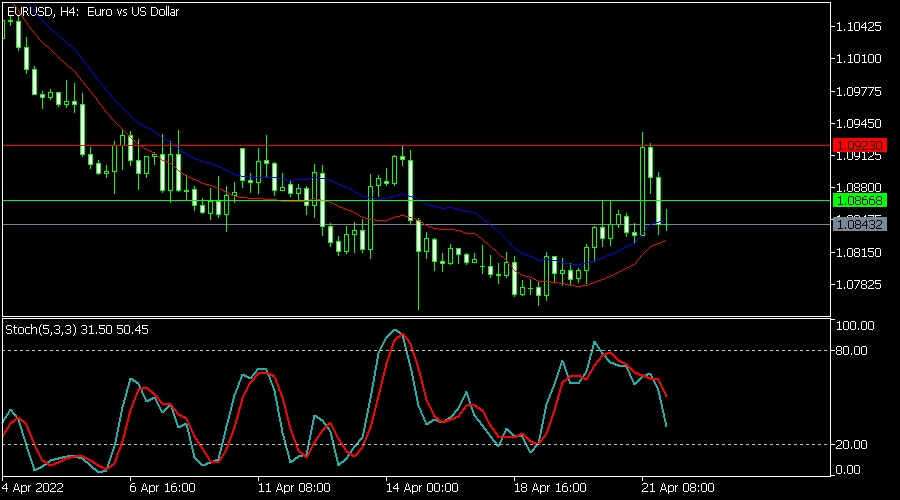This screenshot has width=900, height=500.
Task: Click price scale value 1.07825
Action: (x=859, y=285)
